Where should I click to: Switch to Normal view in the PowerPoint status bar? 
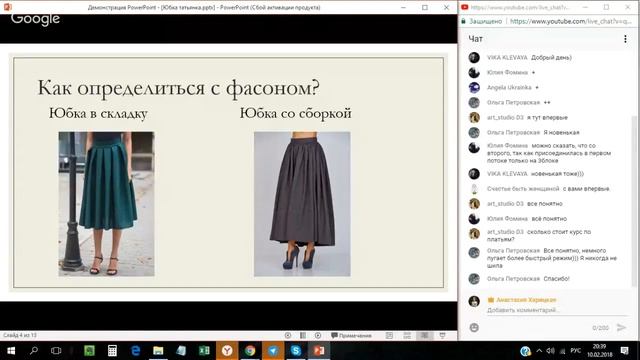point(389,336)
